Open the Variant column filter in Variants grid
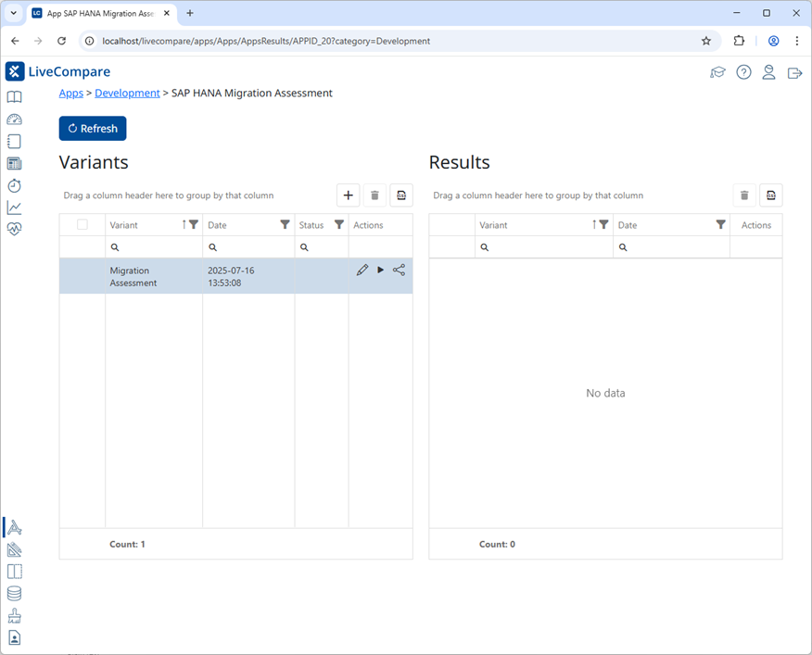Image resolution: width=812 pixels, height=655 pixels. coord(194,224)
